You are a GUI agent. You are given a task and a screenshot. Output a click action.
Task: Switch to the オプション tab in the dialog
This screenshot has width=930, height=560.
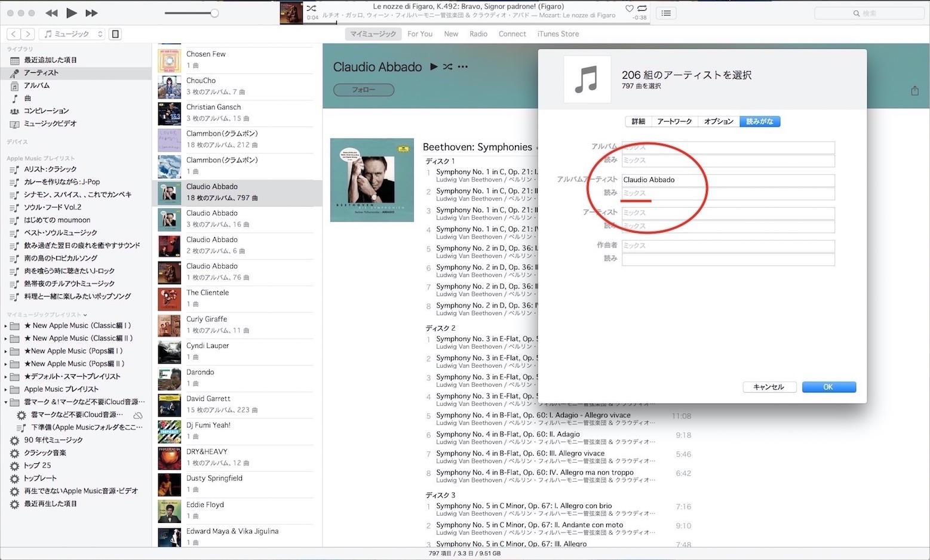click(719, 122)
